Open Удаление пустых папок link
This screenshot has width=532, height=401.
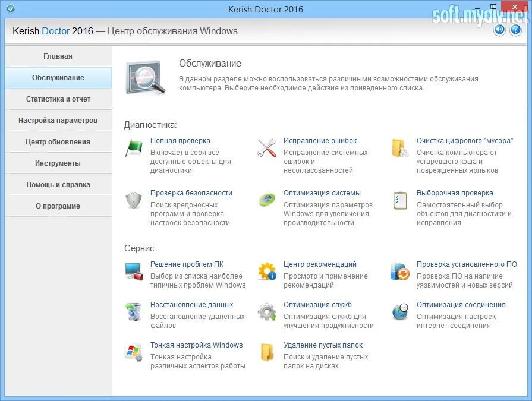(323, 345)
